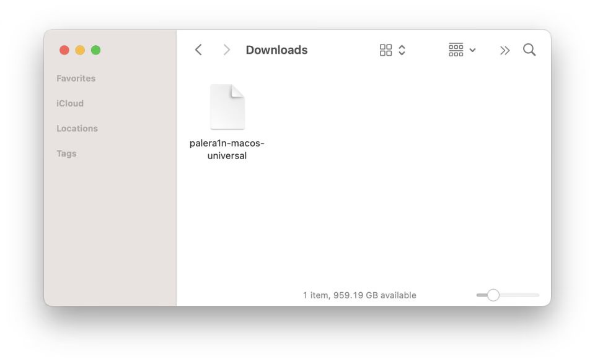This screenshot has height=364, width=595.
Task: Expand the iCloud section in the sidebar
Action: (69, 103)
